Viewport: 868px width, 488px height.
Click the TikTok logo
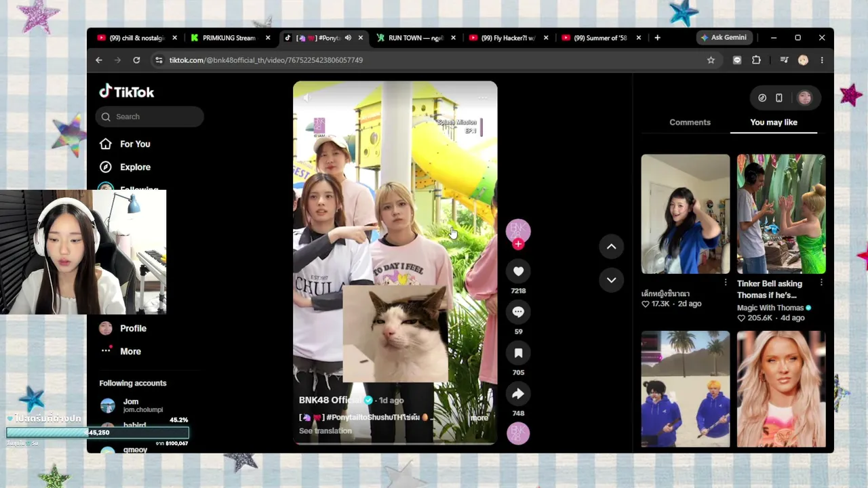127,91
